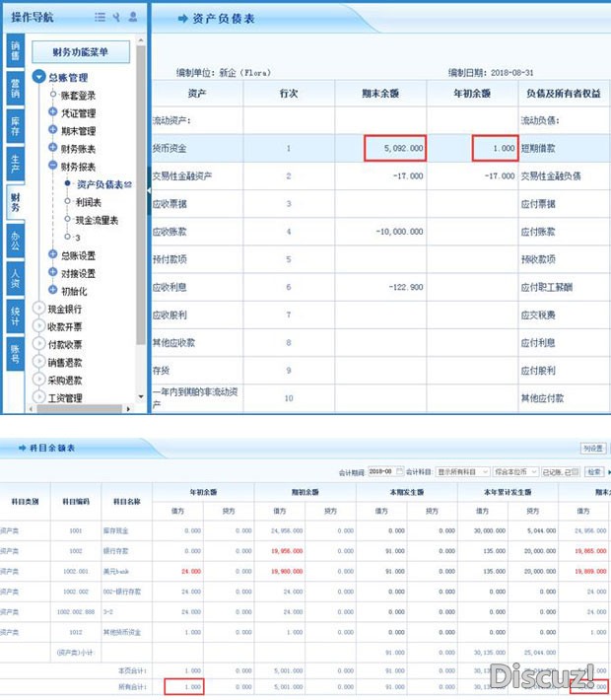
Task: Switch to the 库存 side tab
Action: [x=15, y=125]
